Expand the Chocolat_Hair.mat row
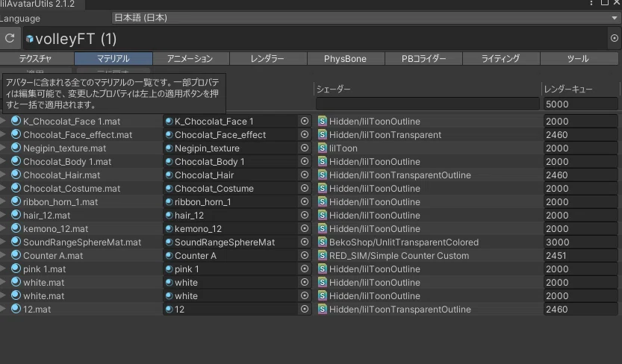 pyautogui.click(x=3, y=175)
